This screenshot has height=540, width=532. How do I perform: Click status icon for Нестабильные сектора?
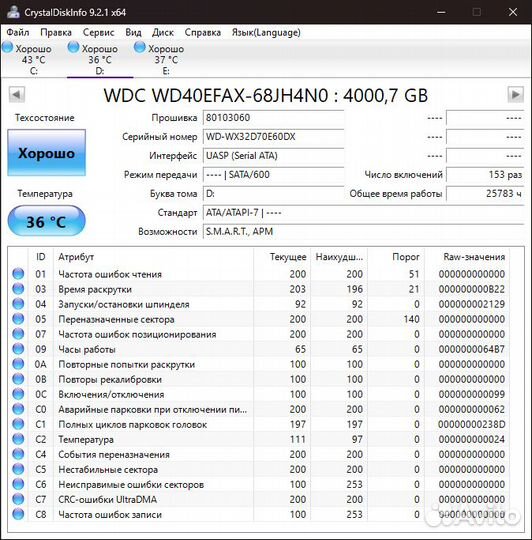(18, 469)
